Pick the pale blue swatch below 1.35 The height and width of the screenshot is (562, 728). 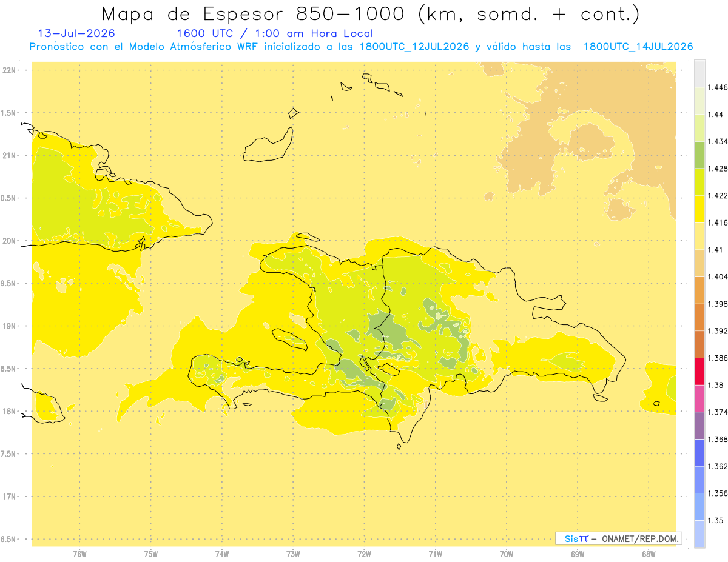tap(699, 534)
